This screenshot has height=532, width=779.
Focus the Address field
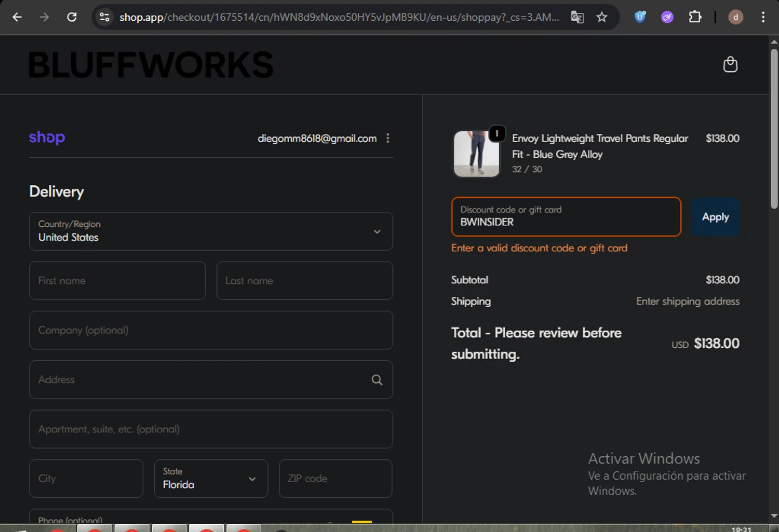click(211, 380)
